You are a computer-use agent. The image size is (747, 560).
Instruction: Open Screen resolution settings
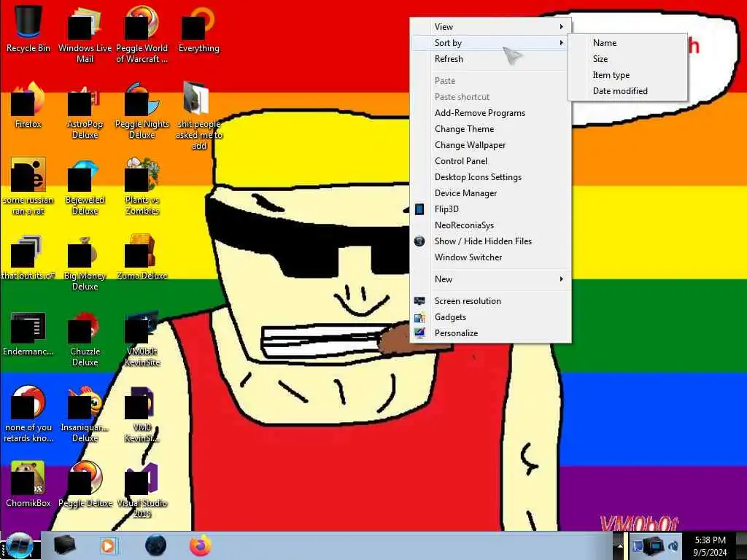[x=491, y=301]
